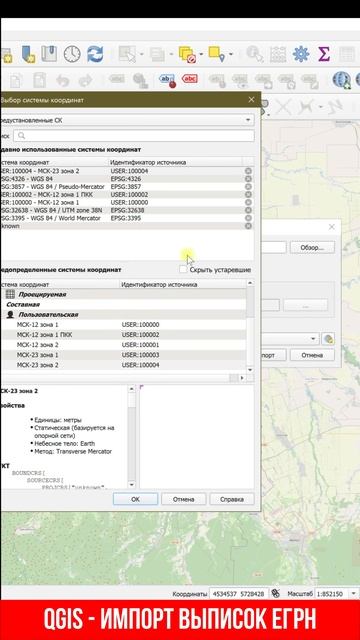Click the CRS selector icon in the import dialog
360x640 pixels.
328,339
